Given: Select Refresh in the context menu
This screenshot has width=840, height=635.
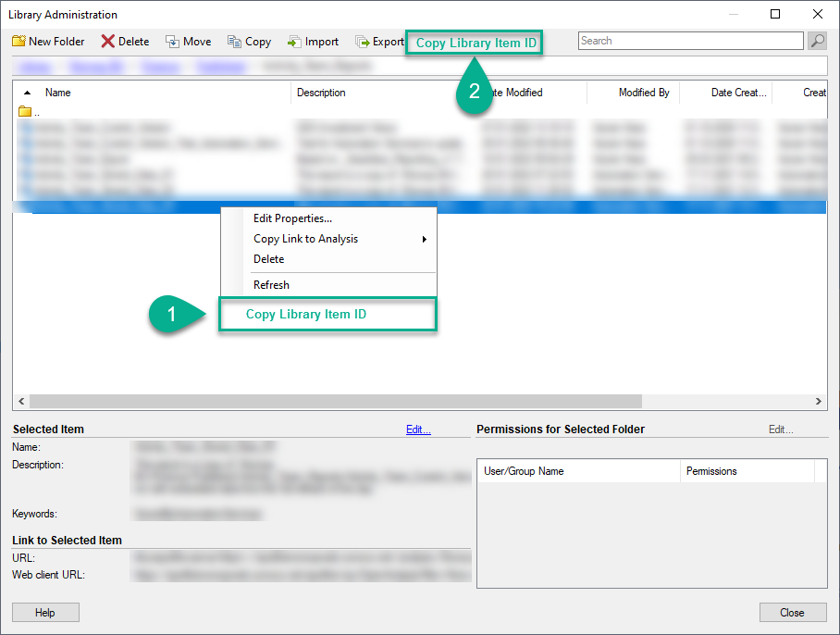Looking at the screenshot, I should pos(271,285).
